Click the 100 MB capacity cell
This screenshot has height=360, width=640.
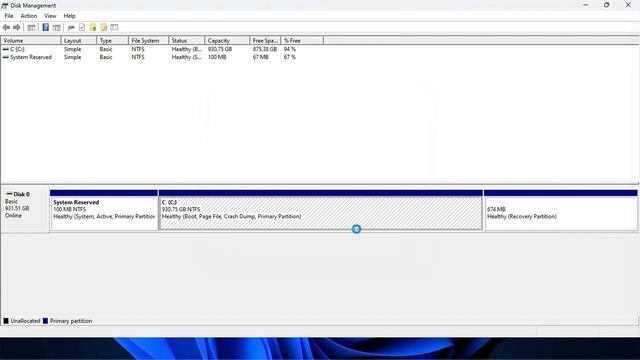click(x=217, y=57)
